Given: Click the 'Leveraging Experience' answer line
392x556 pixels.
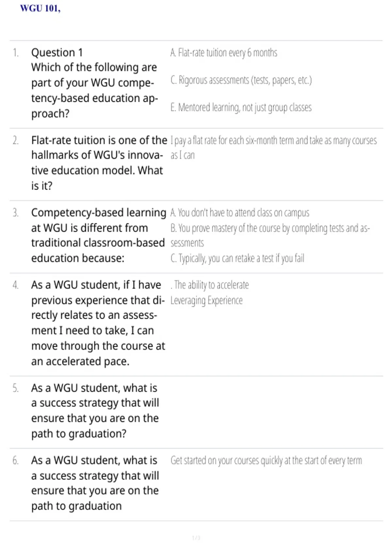Looking at the screenshot, I should [206, 300].
